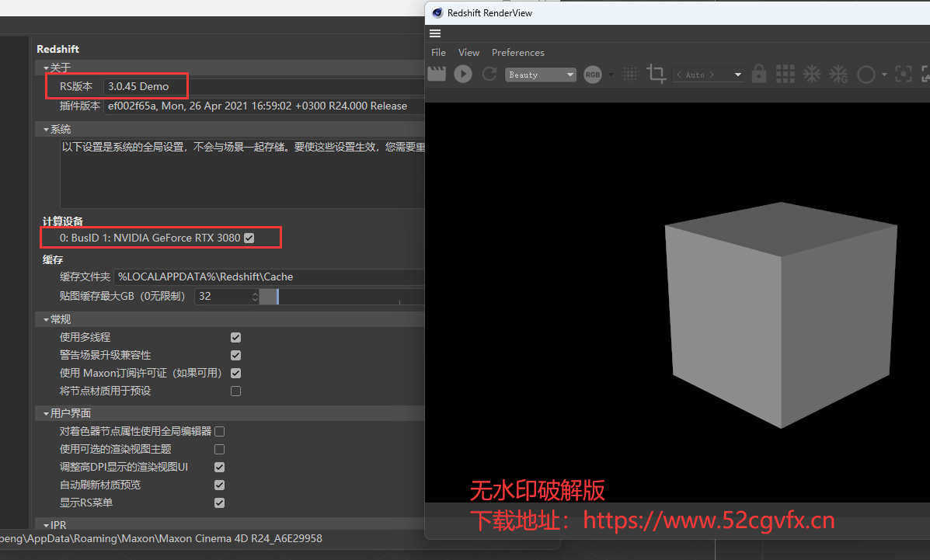Open the View menu in RenderView

[x=468, y=52]
